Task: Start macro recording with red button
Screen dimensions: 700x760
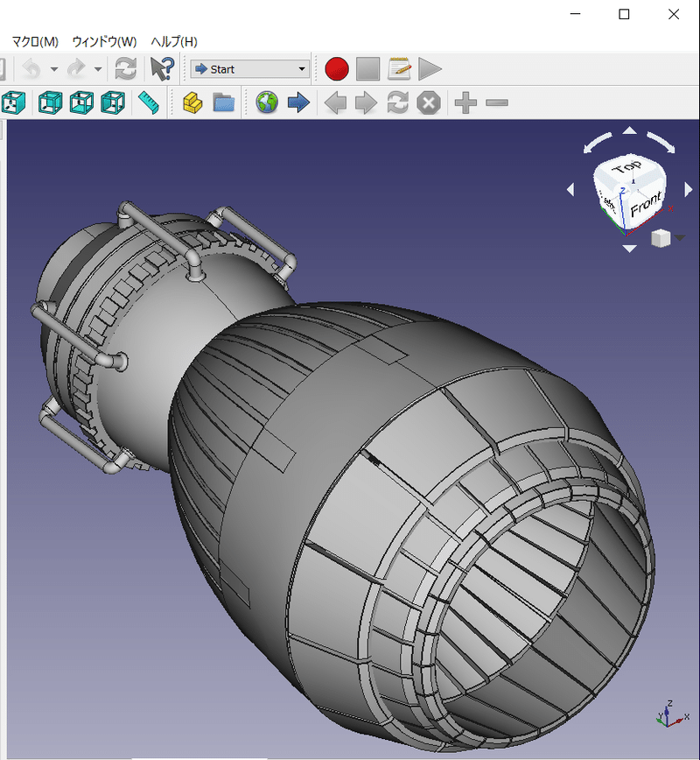Action: [337, 69]
